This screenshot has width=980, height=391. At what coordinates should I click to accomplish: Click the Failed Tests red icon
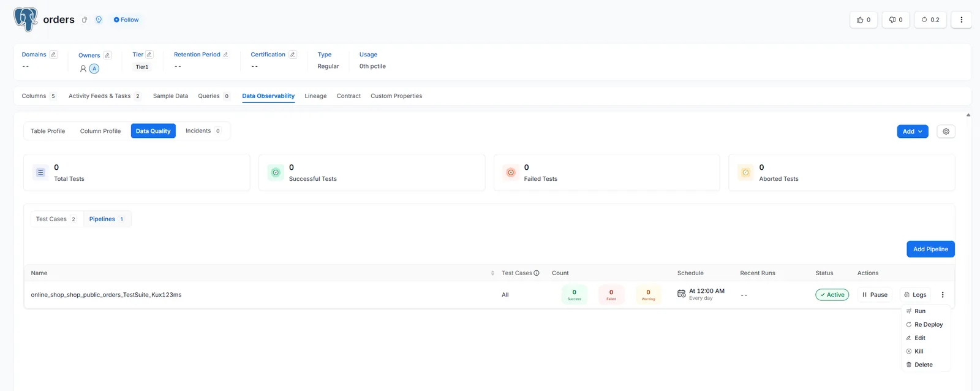click(x=511, y=173)
